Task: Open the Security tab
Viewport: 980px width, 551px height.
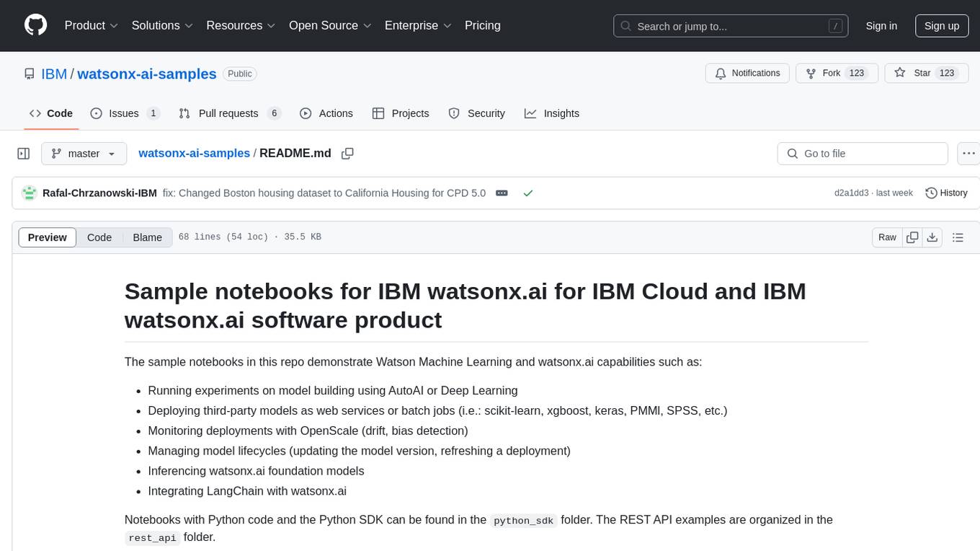Action: [477, 113]
